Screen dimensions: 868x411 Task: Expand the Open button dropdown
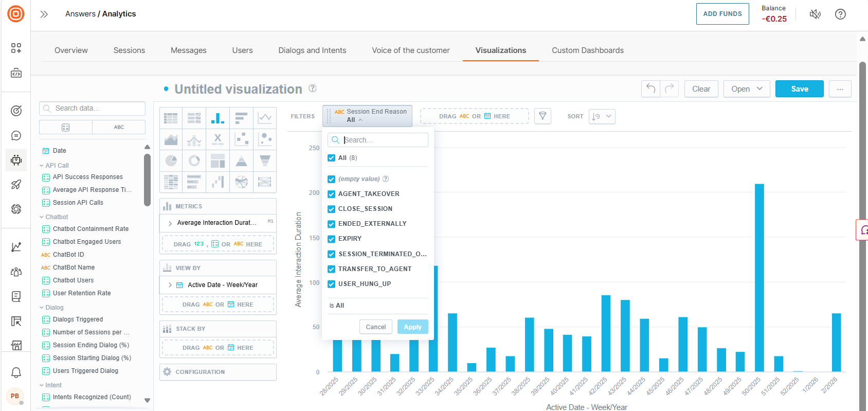(x=747, y=88)
